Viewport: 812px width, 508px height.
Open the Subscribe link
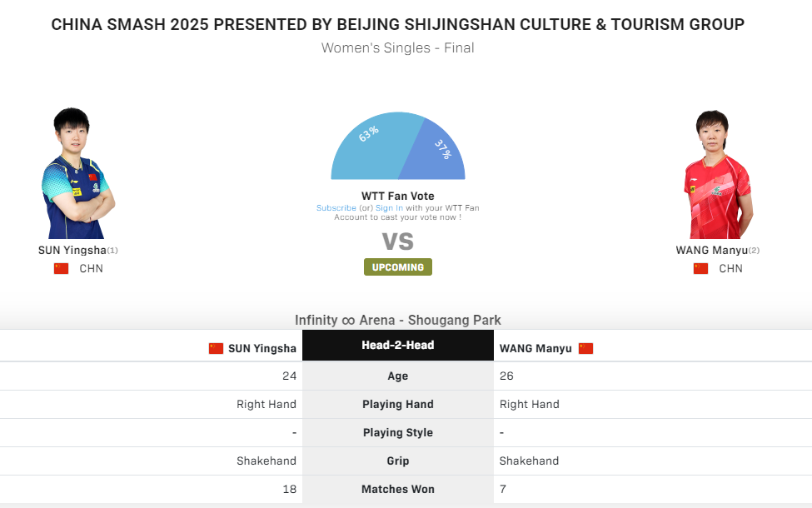[336, 208]
